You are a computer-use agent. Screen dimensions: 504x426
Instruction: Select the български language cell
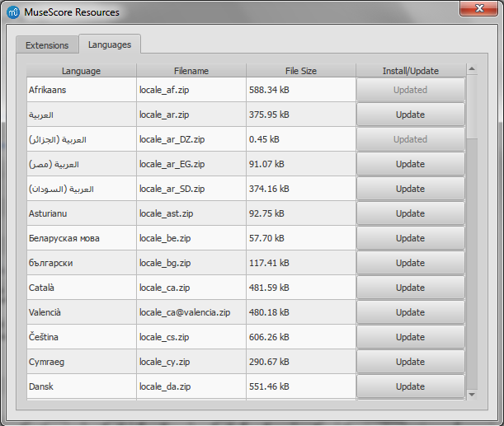click(82, 263)
